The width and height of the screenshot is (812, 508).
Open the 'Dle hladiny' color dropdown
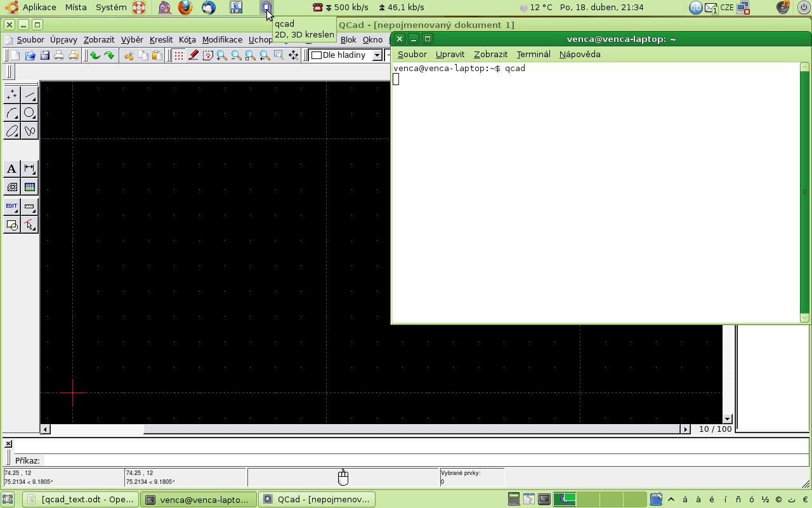point(346,55)
